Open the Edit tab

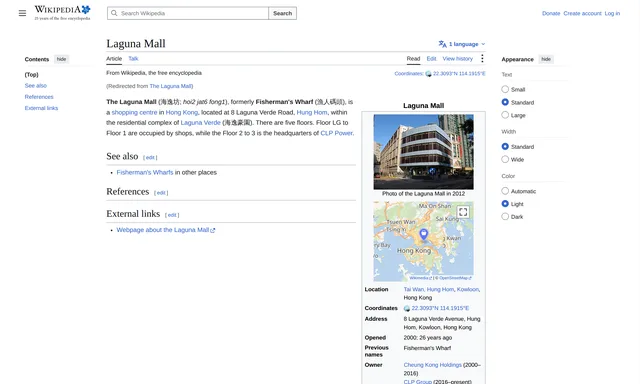[x=431, y=59]
